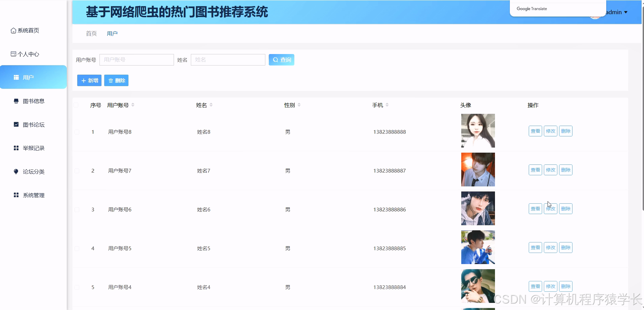Viewport: 644px width, 310px height.
Task: Click the 用户 sidebar icon
Action: pyautogui.click(x=16, y=77)
